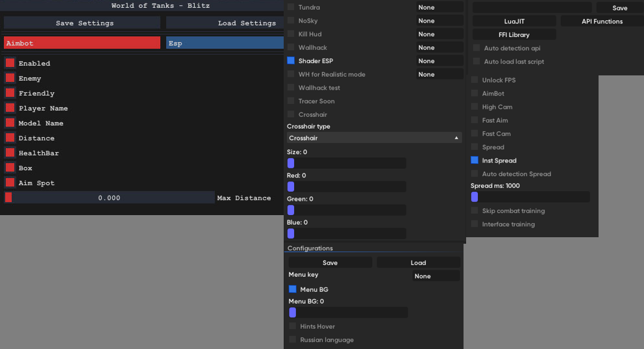Click the Menu key None button
This screenshot has width=644, height=349.
pos(436,276)
